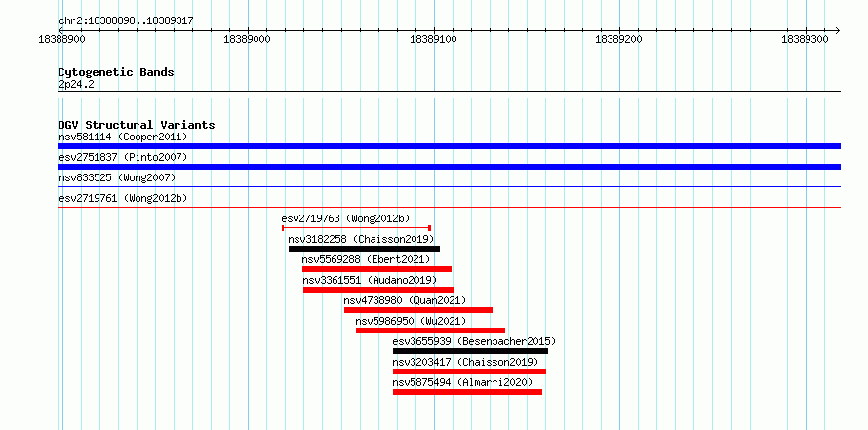Open the nsv5986950 (Wu2021) label
Image resolution: width=868 pixels, height=430 pixels.
(x=411, y=321)
